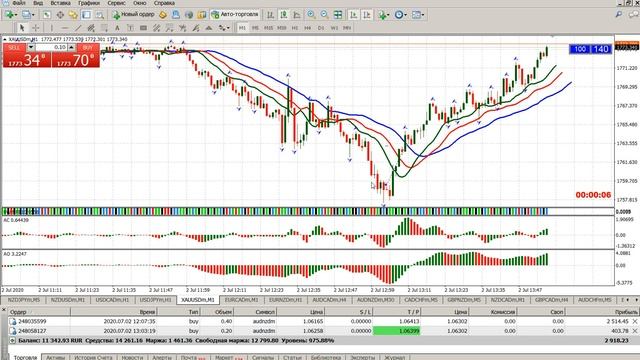The image size is (640, 360).
Task: Close order 248035599 with its X
Action: 635,322
